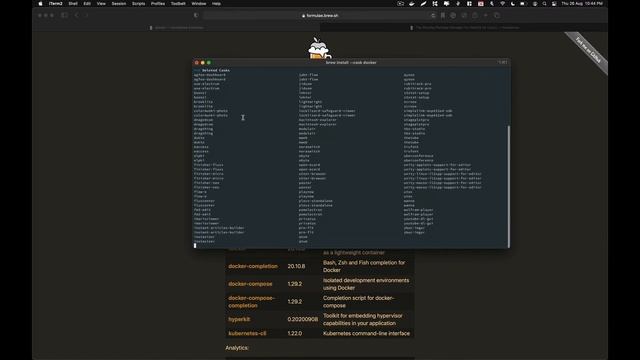Click the lock icon beside formulae.brew.sh
Image resolution: width=640 pixels, height=360 pixels.
[x=303, y=16]
